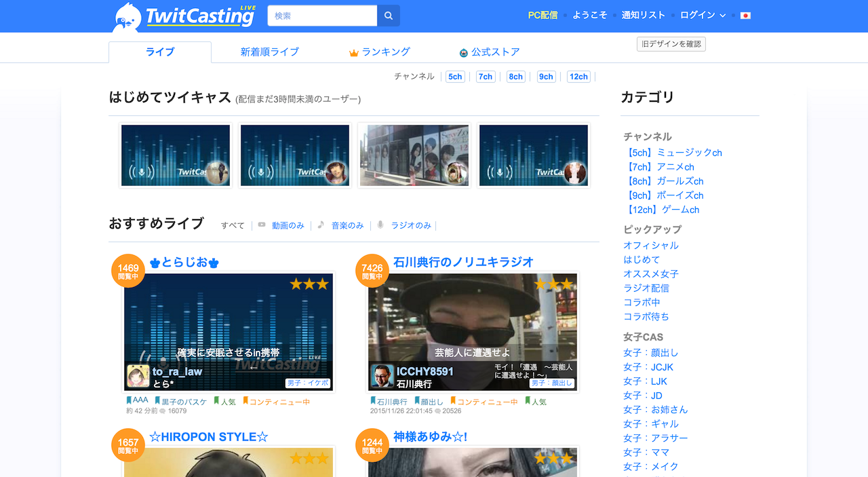Open the ランキング tab
The width and height of the screenshot is (868, 477).
point(380,52)
